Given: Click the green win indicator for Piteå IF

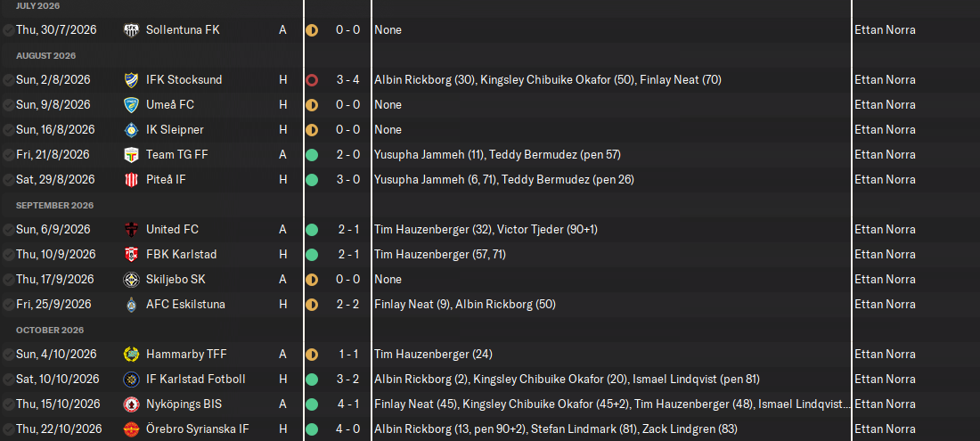Looking at the screenshot, I should (x=312, y=179).
